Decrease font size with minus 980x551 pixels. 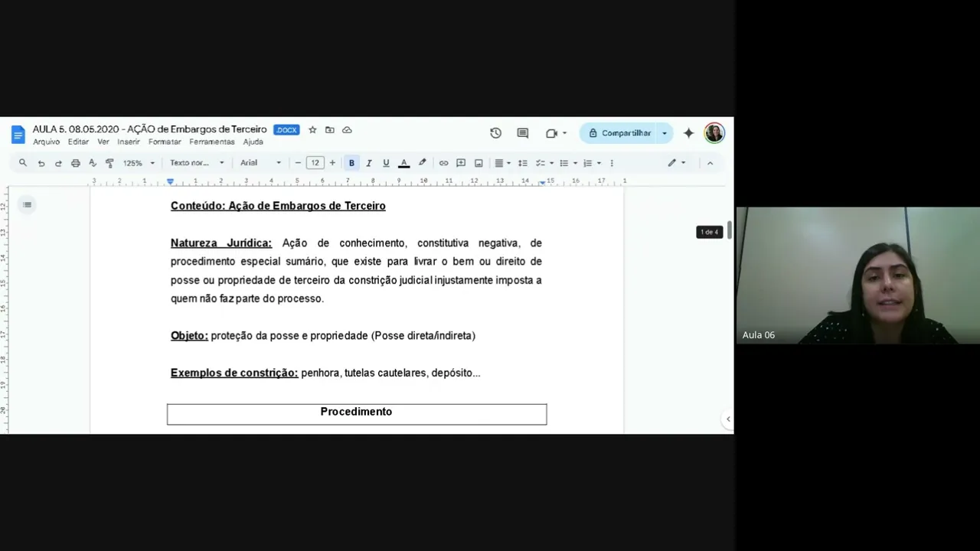pyautogui.click(x=298, y=163)
